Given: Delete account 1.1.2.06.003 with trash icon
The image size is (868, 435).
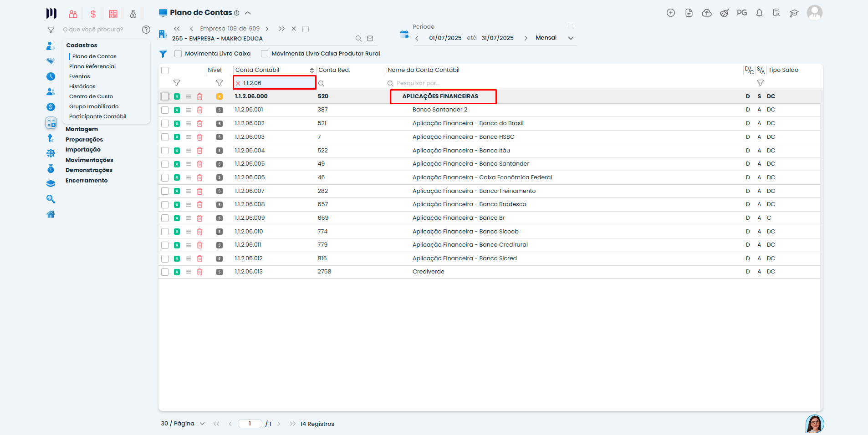Looking at the screenshot, I should click(199, 137).
